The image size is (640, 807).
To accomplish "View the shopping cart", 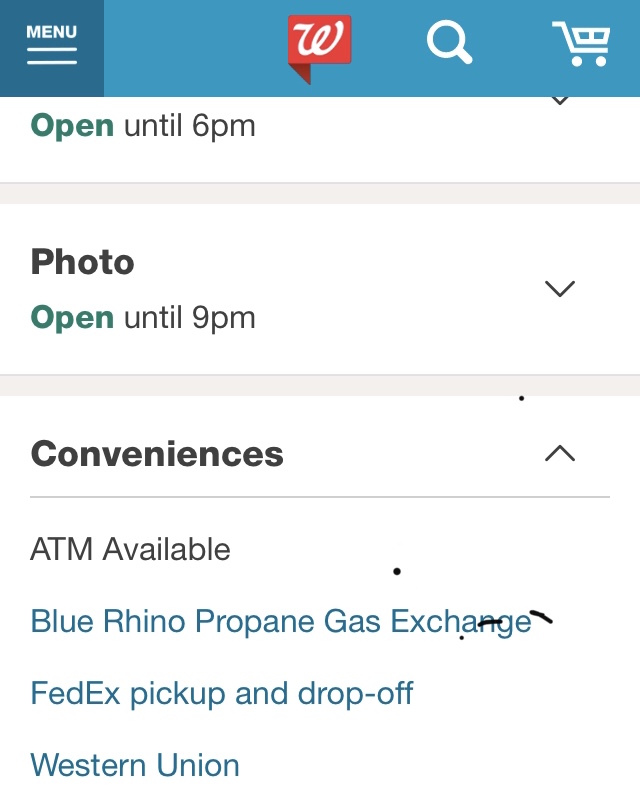I will (582, 44).
